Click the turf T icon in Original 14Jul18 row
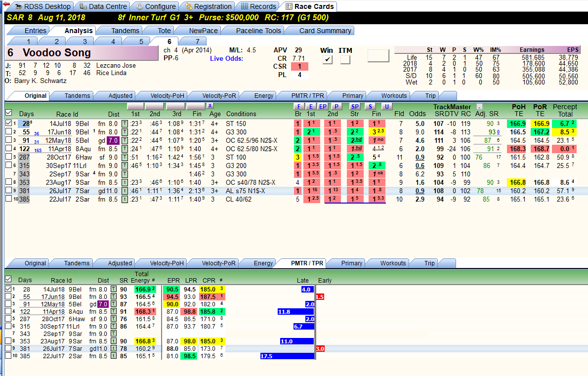 click(x=125, y=124)
